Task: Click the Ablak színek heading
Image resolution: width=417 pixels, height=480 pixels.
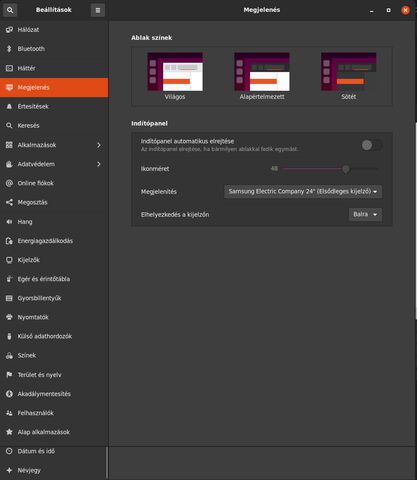Action: pyautogui.click(x=152, y=38)
